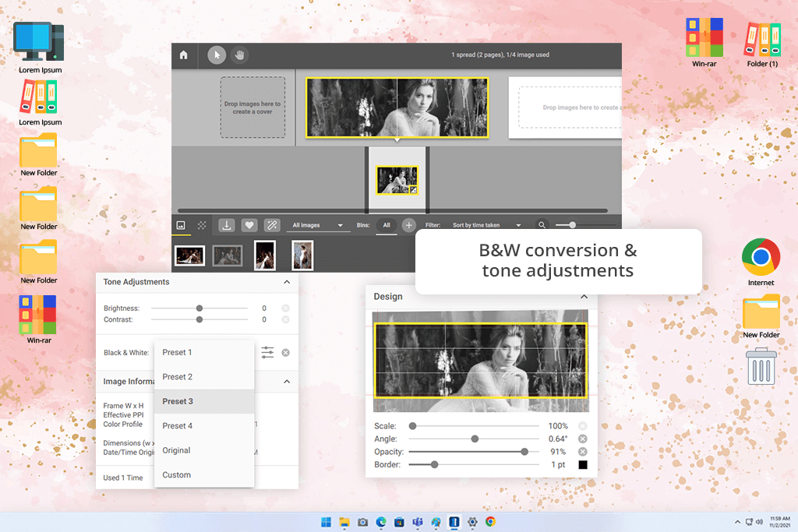Screen dimensions: 798x532
Task: Open the images view tab icon
Action: tap(181, 225)
